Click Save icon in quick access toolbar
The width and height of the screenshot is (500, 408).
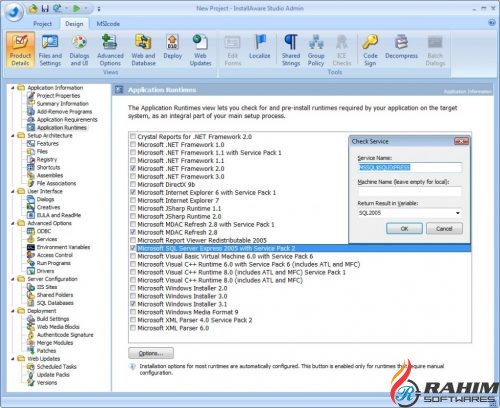[45, 9]
